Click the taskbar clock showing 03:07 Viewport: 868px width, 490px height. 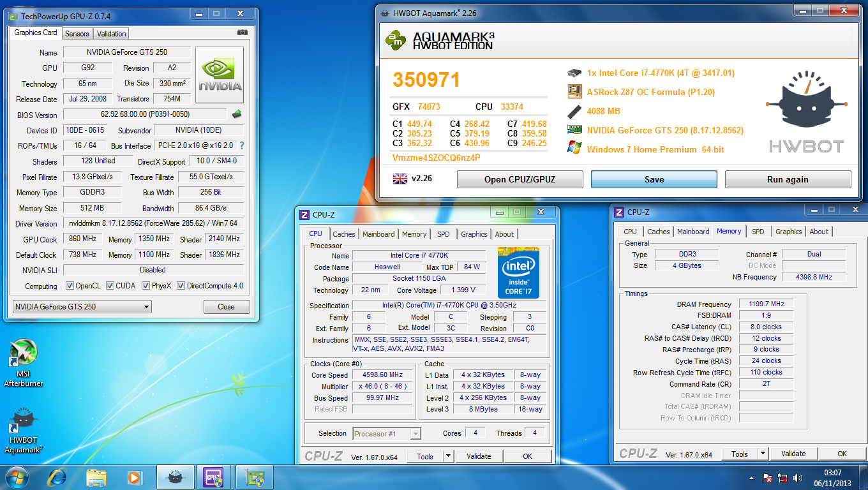click(x=832, y=477)
